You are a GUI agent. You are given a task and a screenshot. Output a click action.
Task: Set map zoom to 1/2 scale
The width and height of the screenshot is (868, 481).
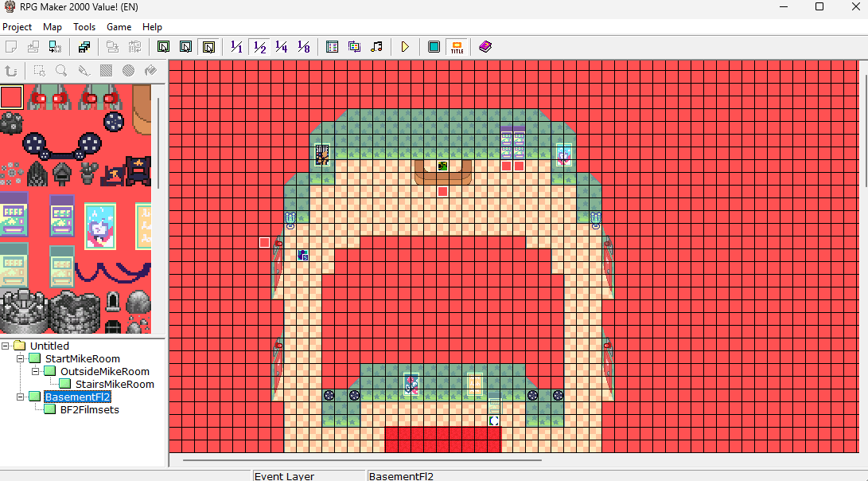pyautogui.click(x=259, y=47)
